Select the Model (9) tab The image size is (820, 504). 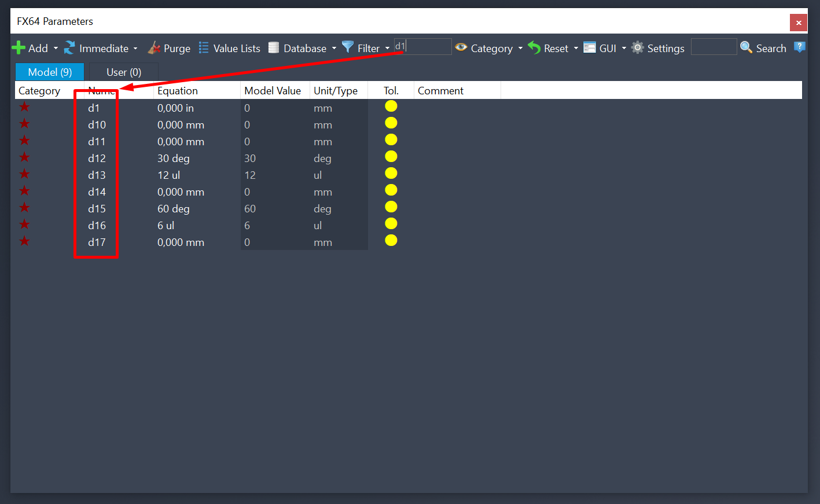[x=50, y=72]
